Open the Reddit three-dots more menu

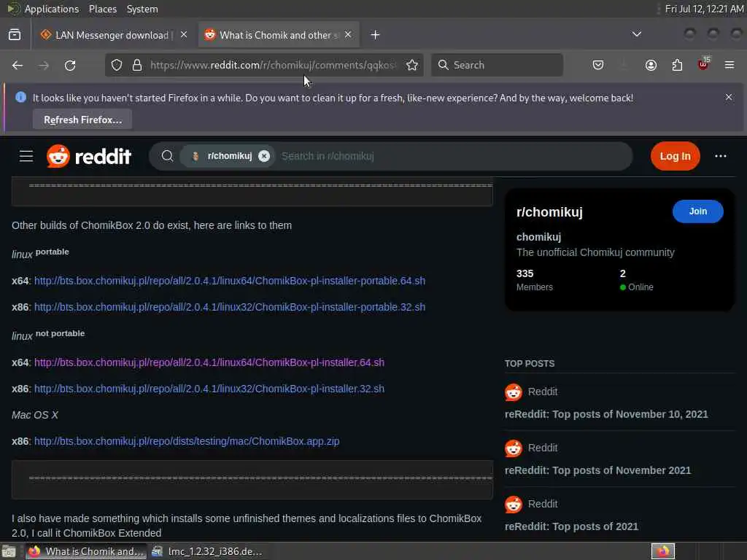click(x=720, y=156)
